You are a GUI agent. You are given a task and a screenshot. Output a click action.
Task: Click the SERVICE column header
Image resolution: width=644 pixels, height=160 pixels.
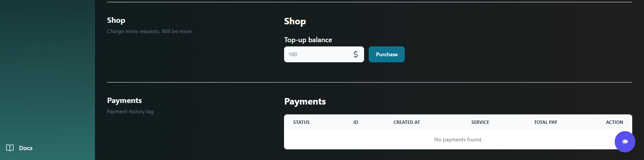pyautogui.click(x=480, y=122)
